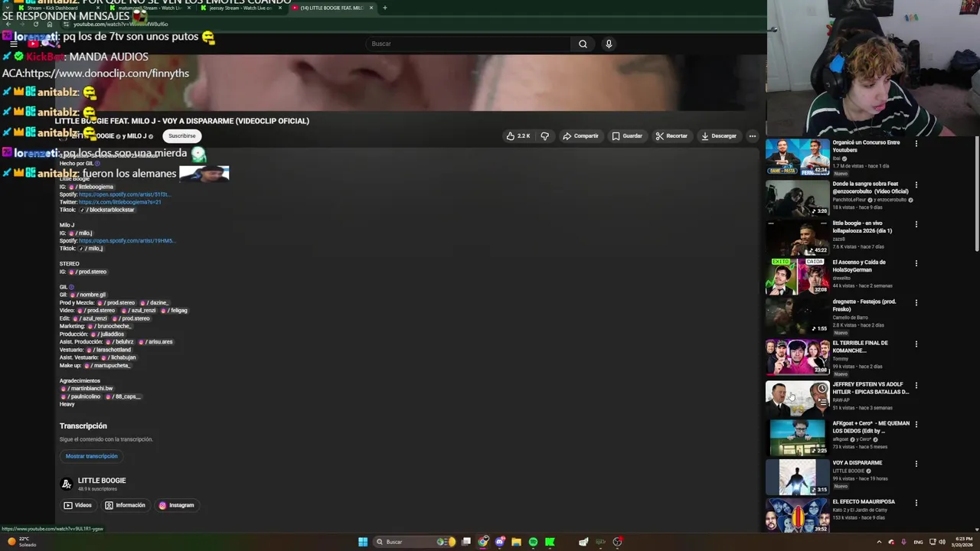Open Spotify from the taskbar
The image size is (980, 551).
533,542
